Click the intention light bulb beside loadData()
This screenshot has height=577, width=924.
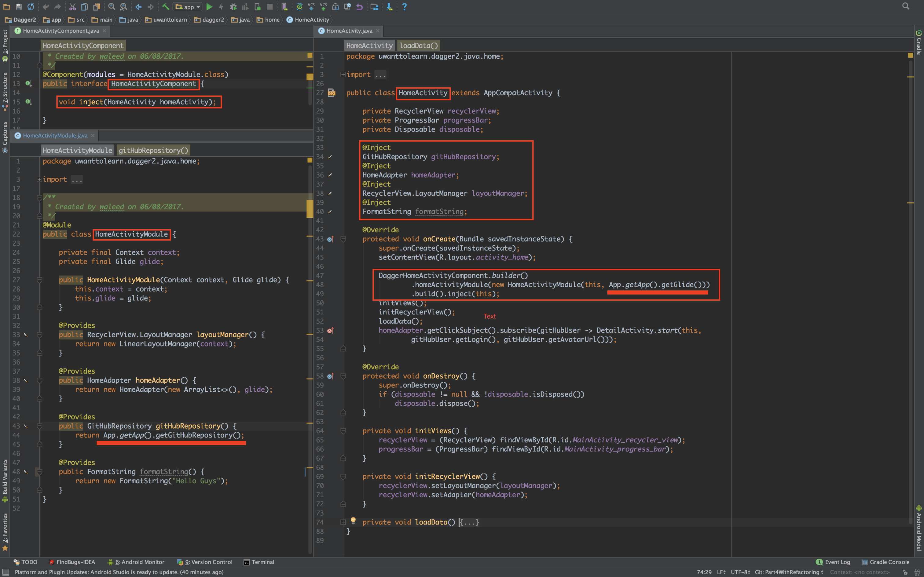tap(353, 520)
